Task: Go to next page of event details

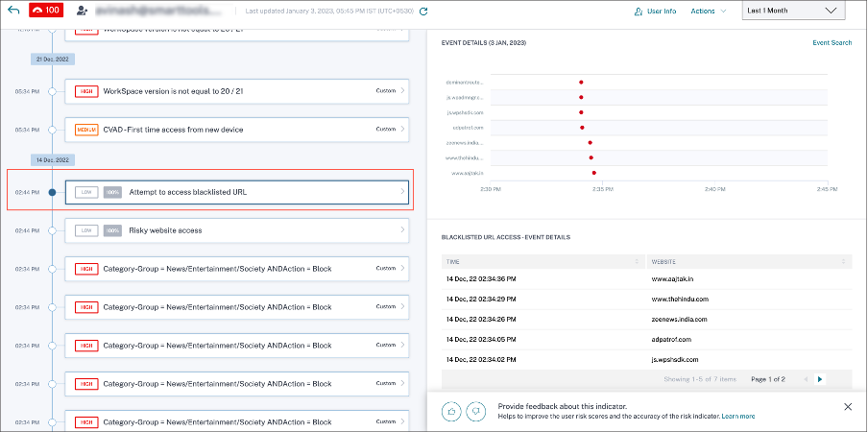Action: 819,379
